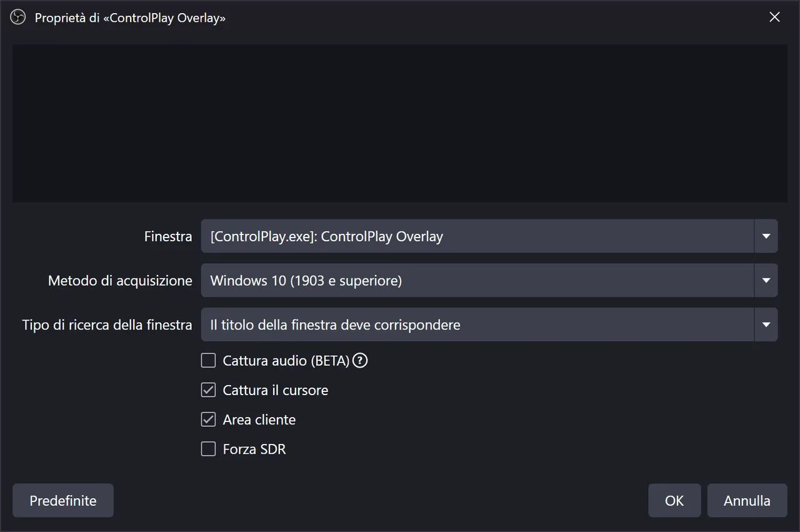Open the help tooltip next to Cattura audio
The height and width of the screenshot is (532, 800).
[x=360, y=361]
